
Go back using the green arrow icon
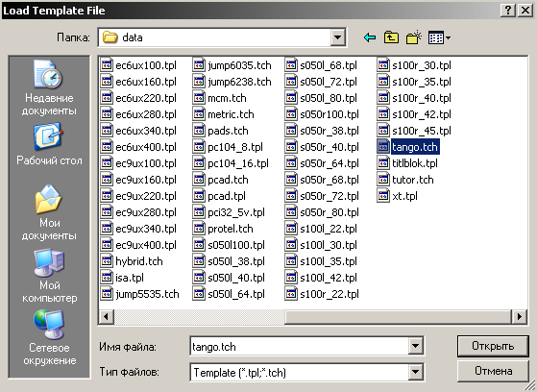click(370, 37)
